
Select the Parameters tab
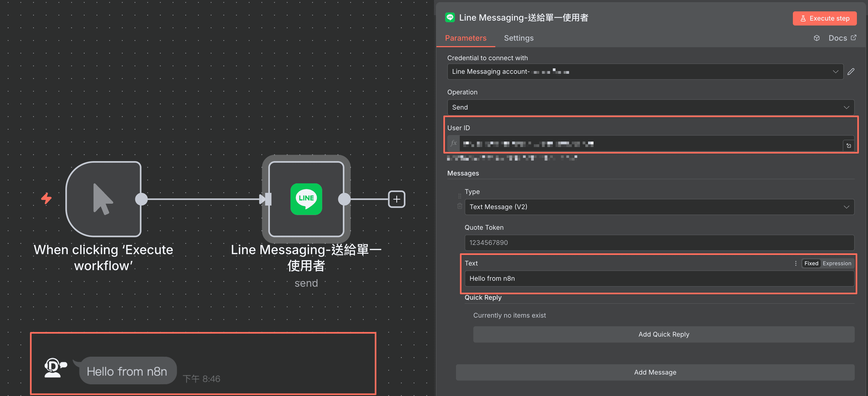tap(465, 38)
